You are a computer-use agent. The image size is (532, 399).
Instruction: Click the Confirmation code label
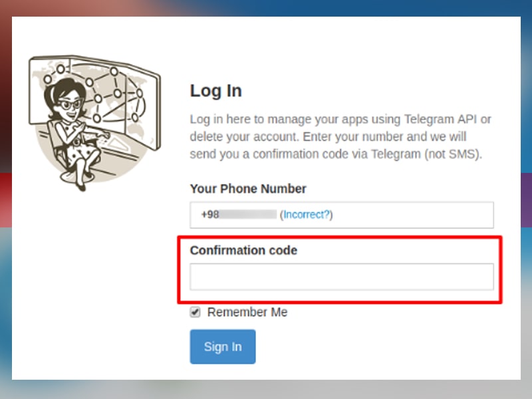(243, 250)
